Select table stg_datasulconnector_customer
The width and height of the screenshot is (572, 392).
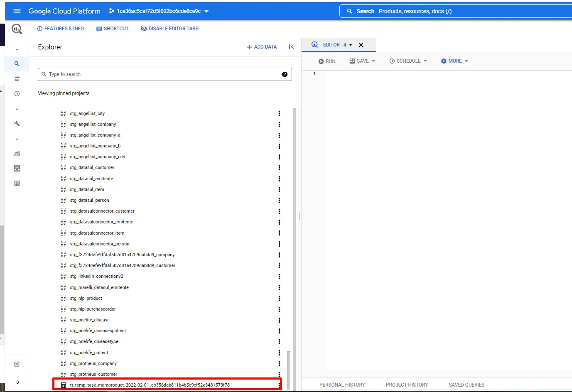click(102, 211)
